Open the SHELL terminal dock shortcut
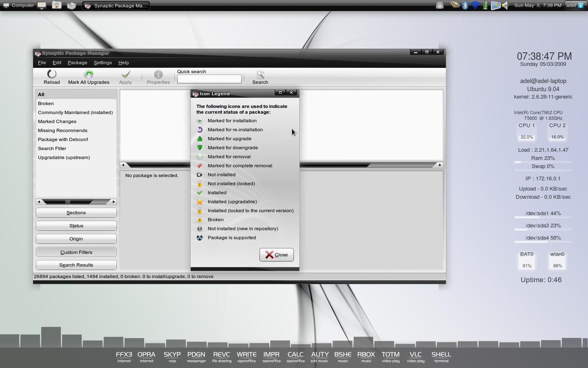The width and height of the screenshot is (588, 368). tap(441, 357)
